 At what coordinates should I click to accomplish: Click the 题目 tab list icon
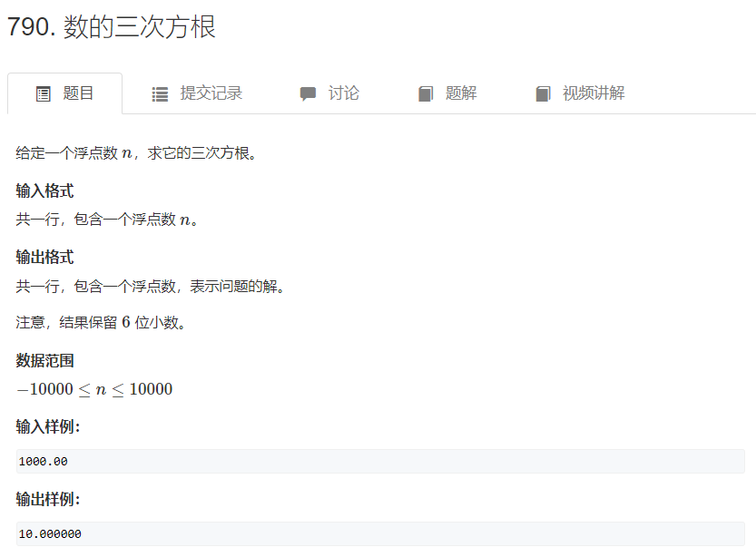(44, 93)
